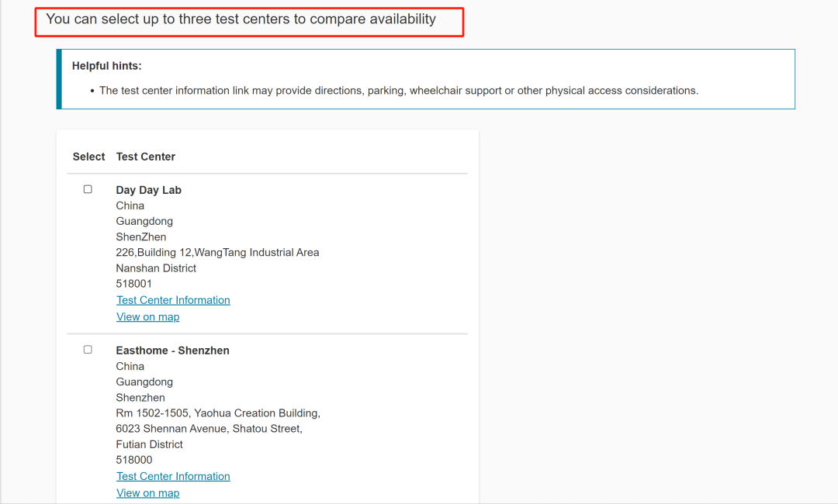The image size is (838, 504).
Task: Click the compare availability heading text
Action: click(x=241, y=19)
